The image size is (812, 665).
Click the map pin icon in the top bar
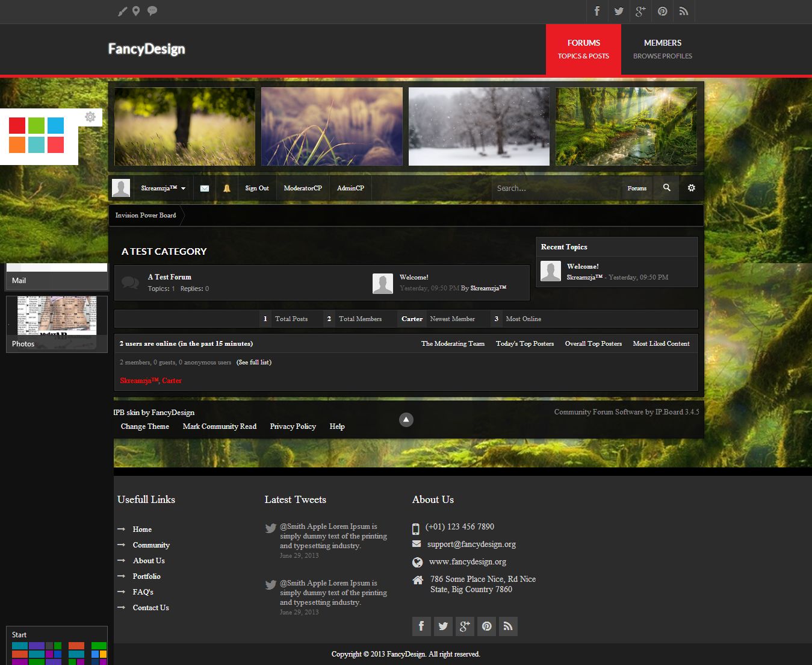(136, 11)
